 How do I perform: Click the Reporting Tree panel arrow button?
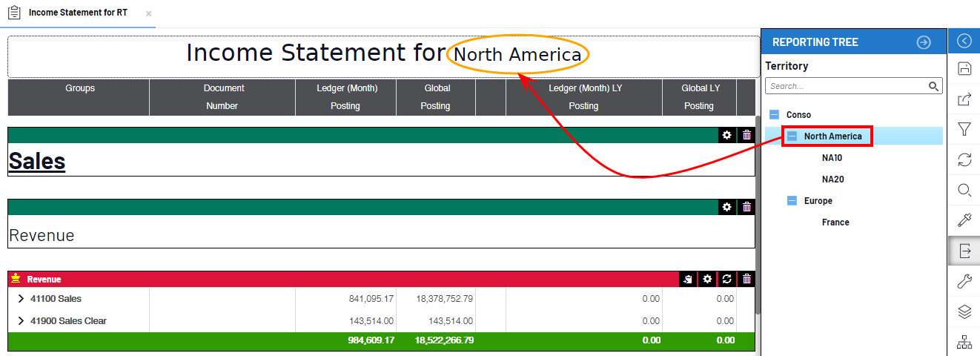(923, 42)
